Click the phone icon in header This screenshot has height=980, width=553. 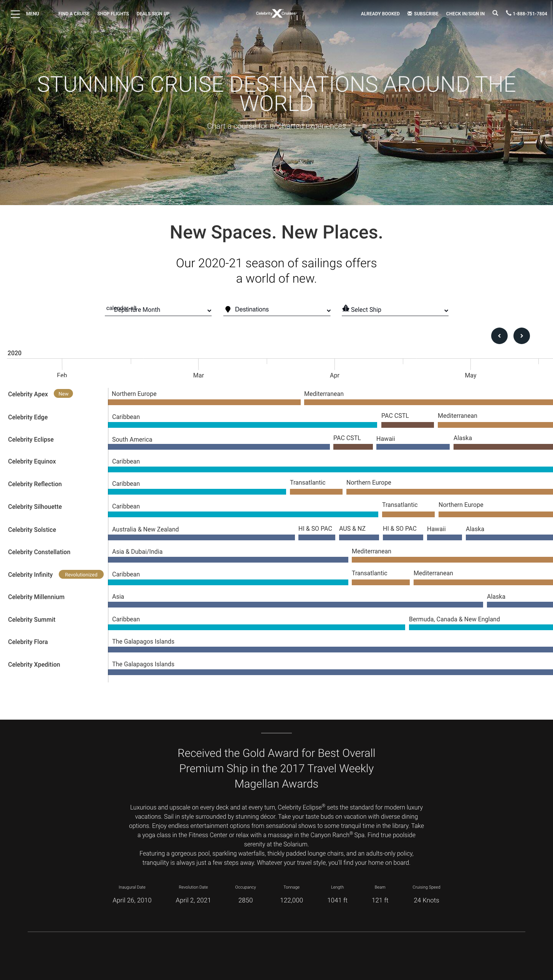click(508, 13)
